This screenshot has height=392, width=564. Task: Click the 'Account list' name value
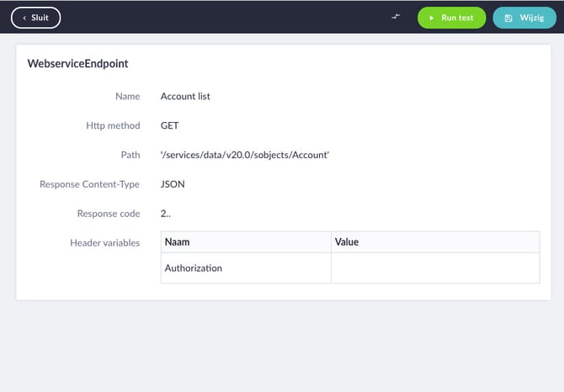[185, 96]
